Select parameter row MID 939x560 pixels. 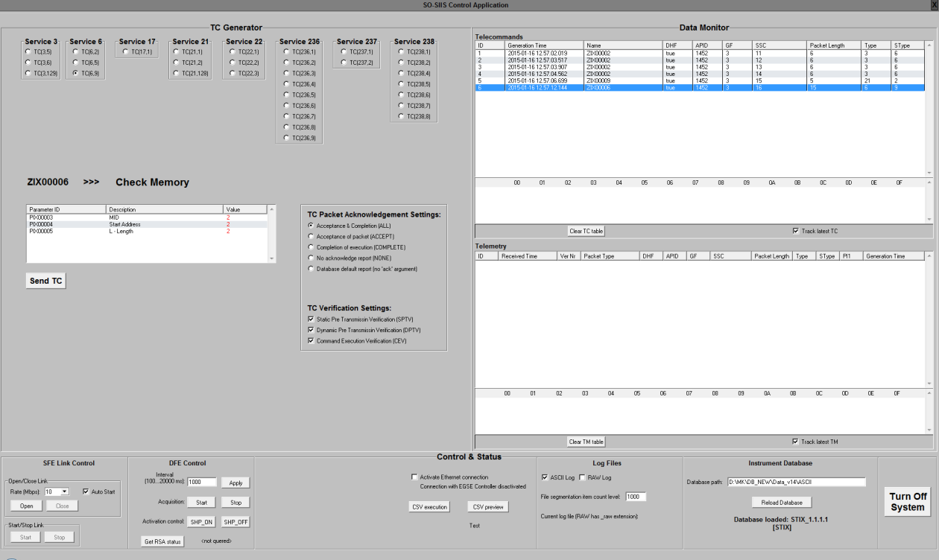(146, 217)
